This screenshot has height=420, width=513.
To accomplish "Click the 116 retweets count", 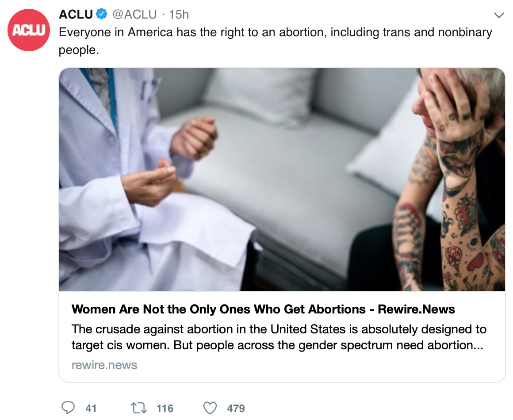I will [x=165, y=408].
